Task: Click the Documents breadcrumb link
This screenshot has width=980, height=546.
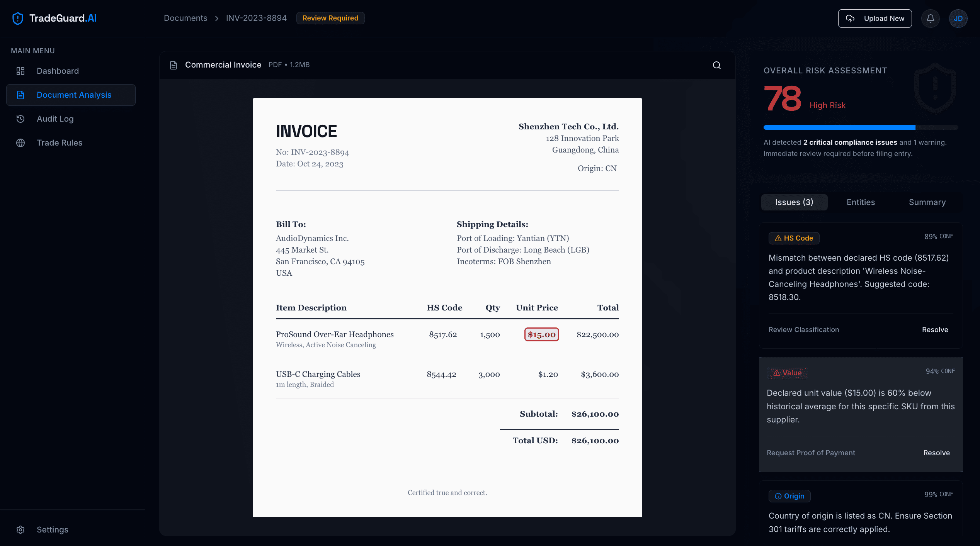Action: coord(185,18)
